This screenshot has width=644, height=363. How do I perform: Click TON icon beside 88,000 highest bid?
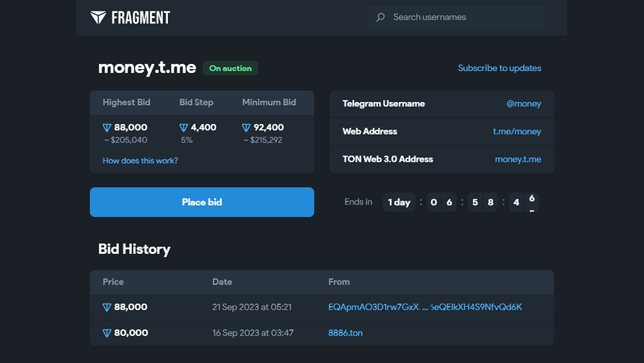107,128
